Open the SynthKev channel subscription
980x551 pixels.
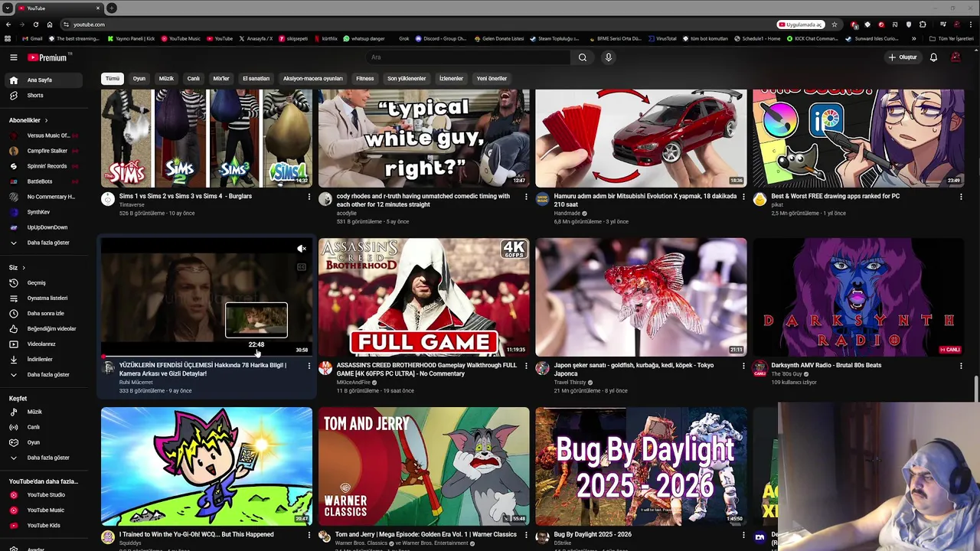click(43, 212)
